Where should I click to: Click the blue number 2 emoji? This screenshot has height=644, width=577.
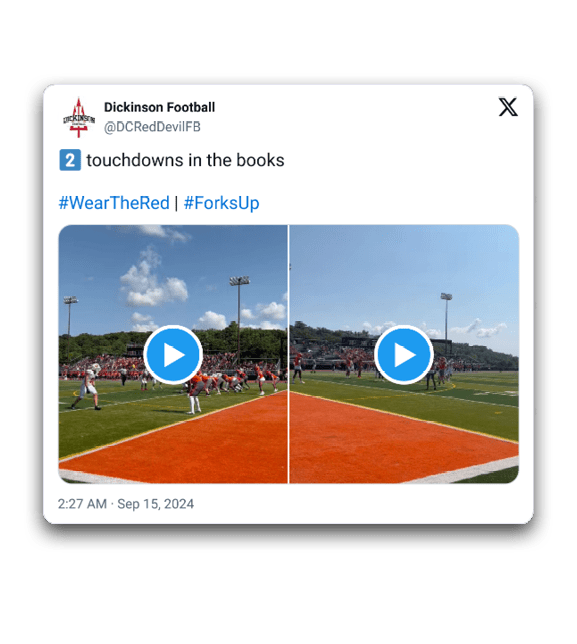[x=70, y=160]
